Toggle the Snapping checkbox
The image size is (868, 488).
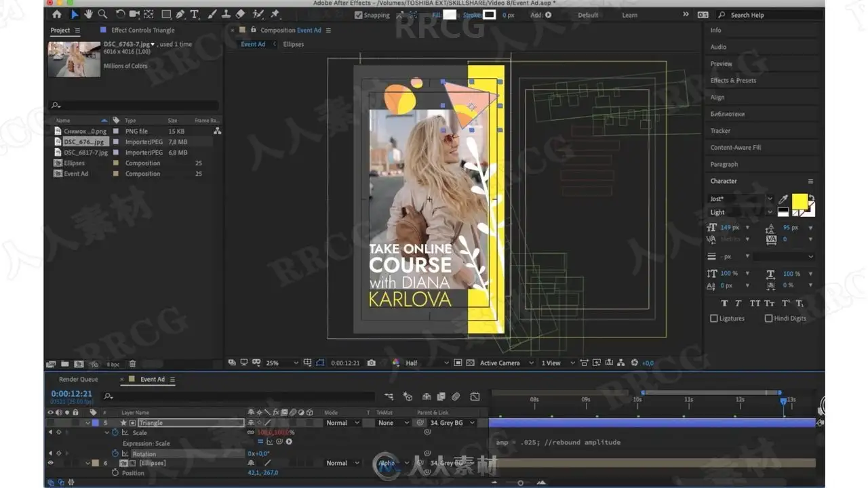click(359, 15)
